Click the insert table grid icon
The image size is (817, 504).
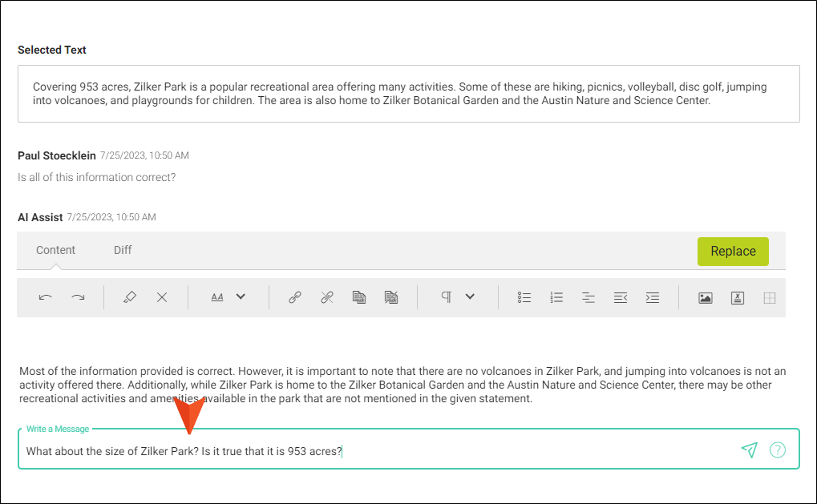coord(770,298)
